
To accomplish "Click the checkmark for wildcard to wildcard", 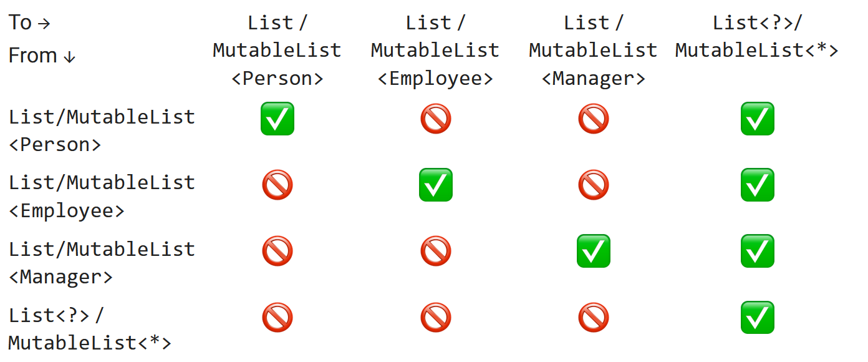I will pyautogui.click(x=757, y=317).
